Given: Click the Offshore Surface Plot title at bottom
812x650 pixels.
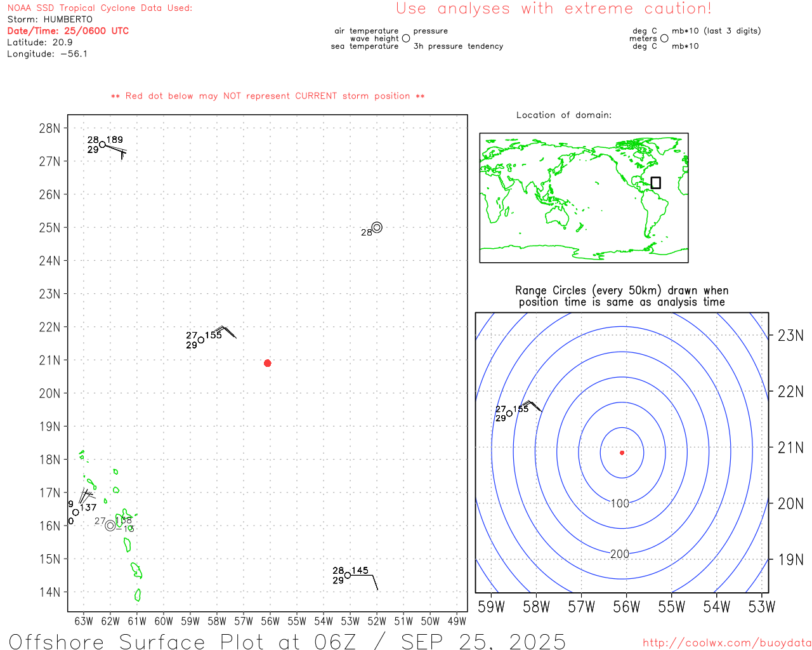Looking at the screenshot, I should (287, 641).
